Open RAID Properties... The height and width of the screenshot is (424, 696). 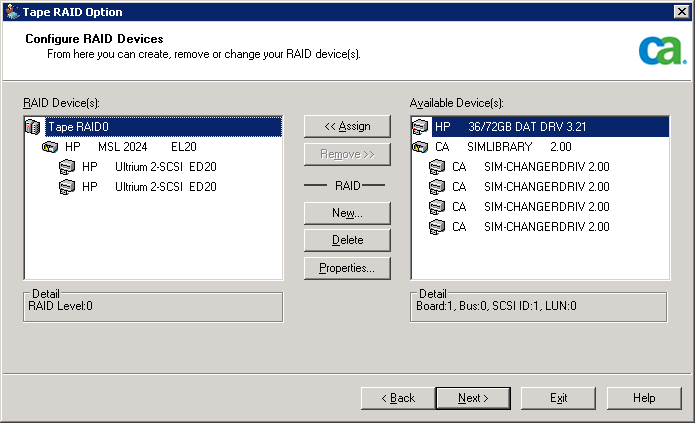click(x=347, y=268)
